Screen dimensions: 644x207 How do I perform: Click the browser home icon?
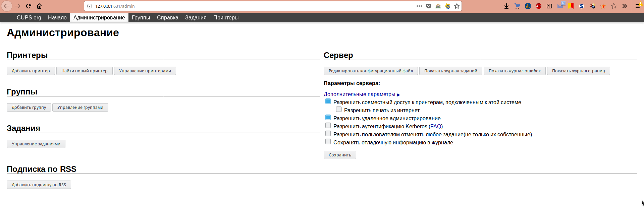[x=39, y=6]
